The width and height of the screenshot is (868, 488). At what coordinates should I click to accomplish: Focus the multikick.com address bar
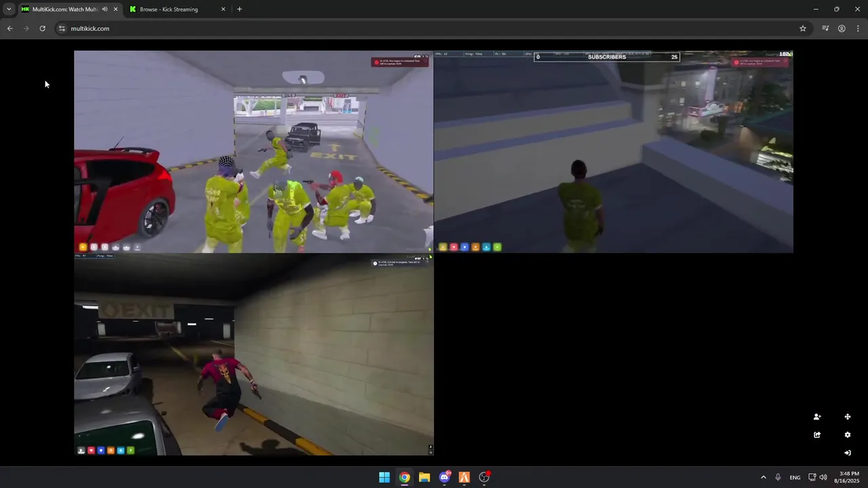point(434,28)
